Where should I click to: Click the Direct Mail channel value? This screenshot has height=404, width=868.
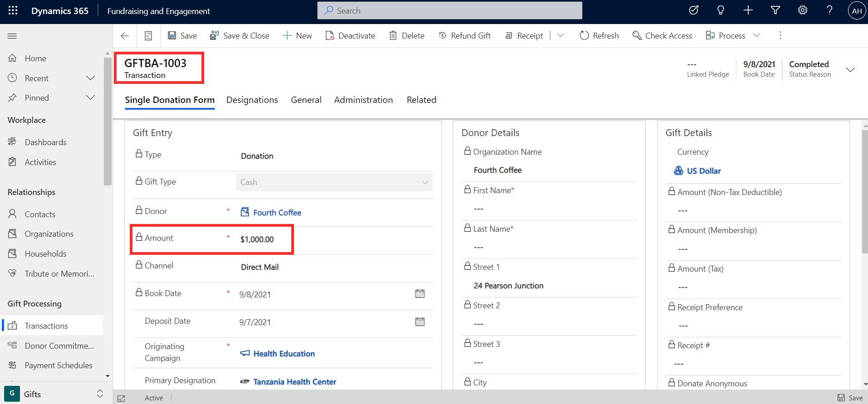point(260,267)
